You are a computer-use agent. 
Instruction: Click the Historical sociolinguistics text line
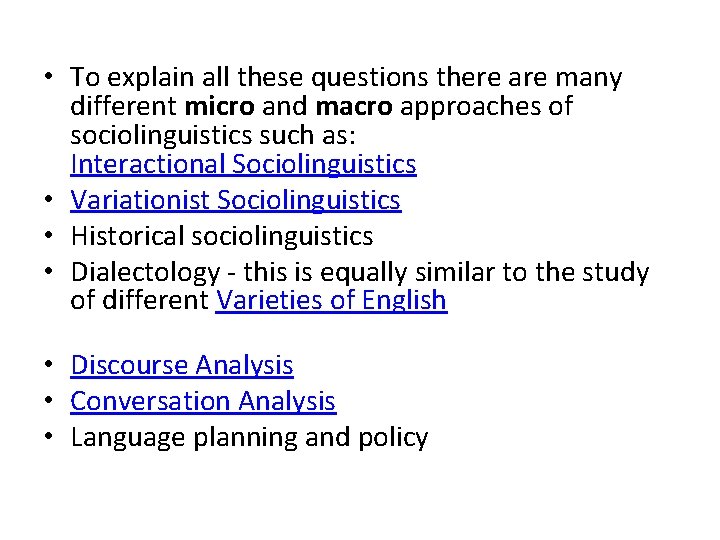point(222,236)
